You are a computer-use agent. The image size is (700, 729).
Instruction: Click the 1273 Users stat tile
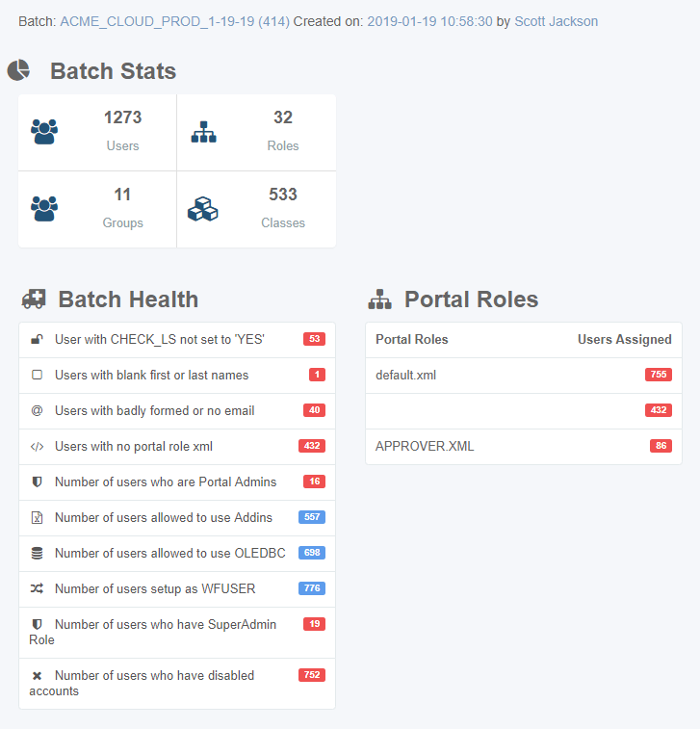coord(97,133)
